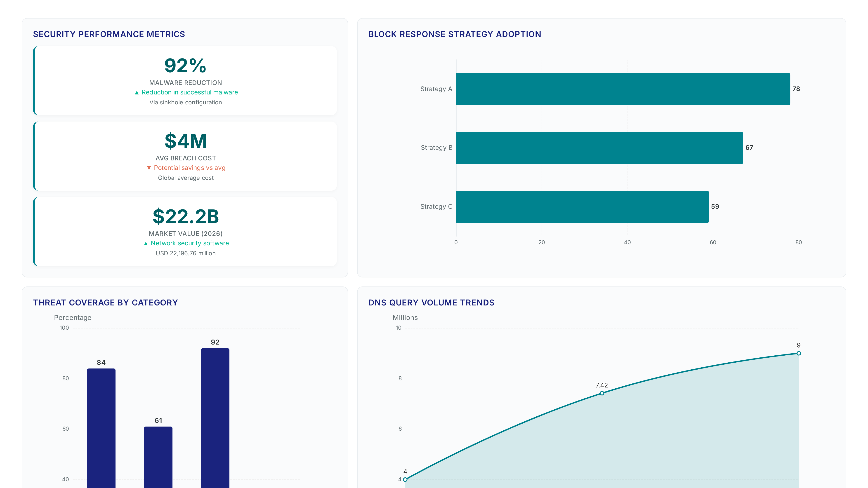Click the red down arrow beside Potential savings vs avg
The width and height of the screenshot is (868, 488).
pos(149,168)
